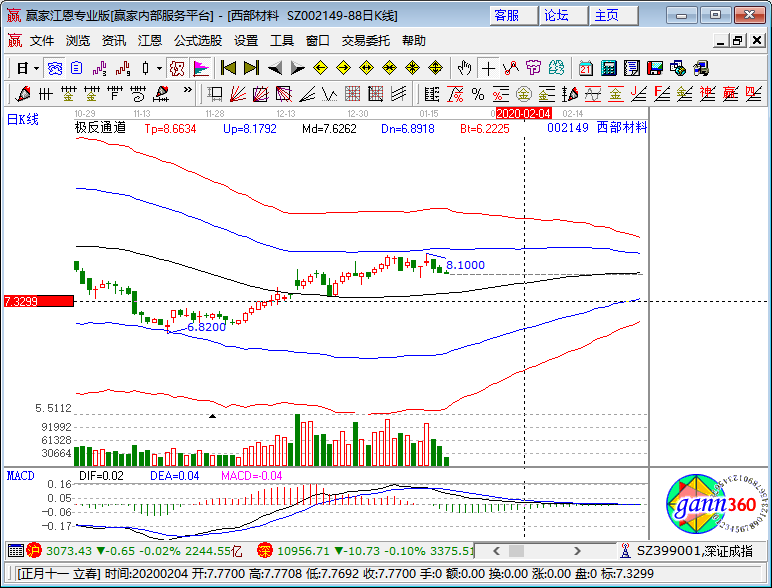Click the globe with windows icon
The width and height of the screenshot is (772, 588).
click(677, 68)
